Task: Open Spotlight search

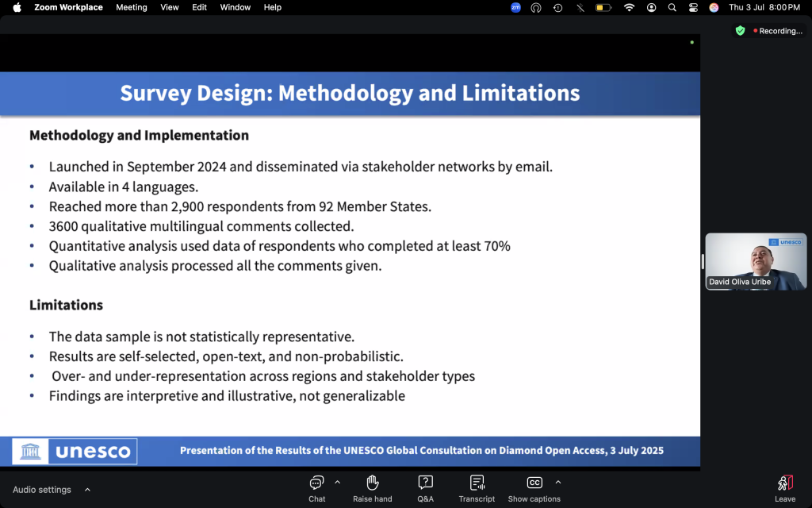Action: tap(672, 7)
